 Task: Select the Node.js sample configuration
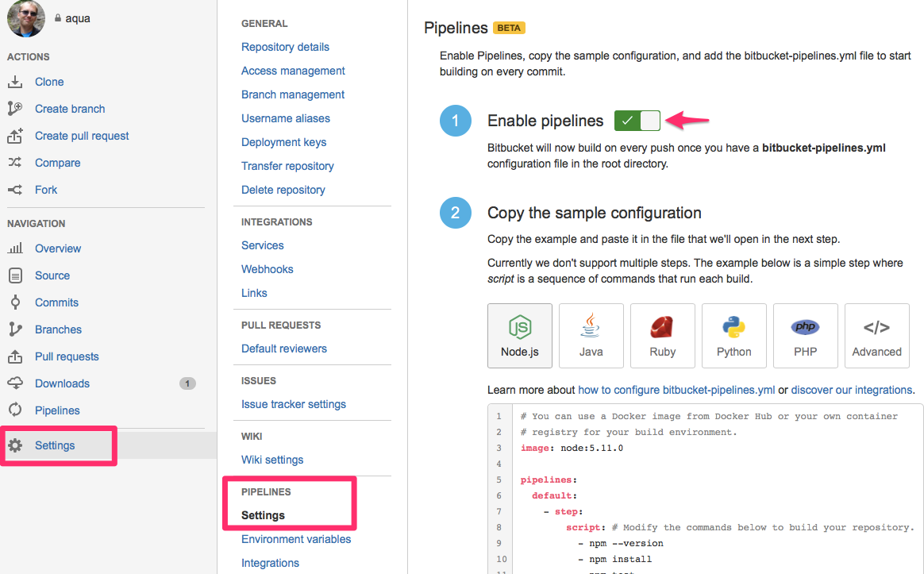pyautogui.click(x=520, y=336)
